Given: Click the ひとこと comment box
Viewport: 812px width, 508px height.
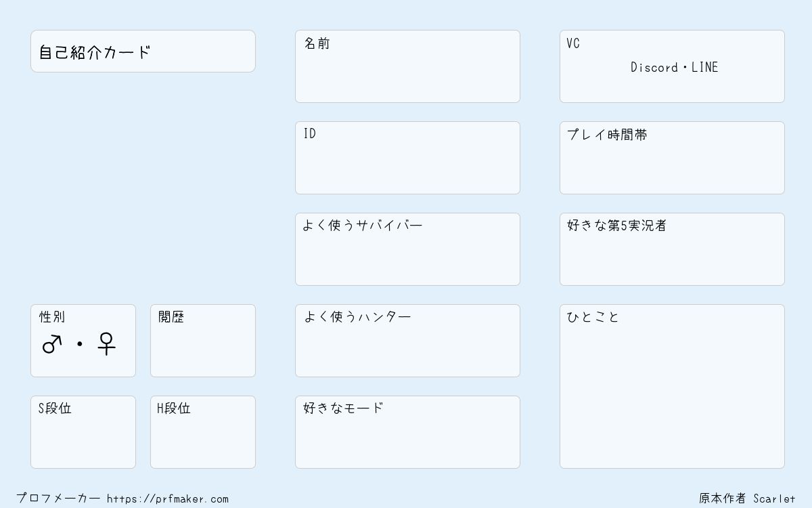Looking at the screenshot, I should point(672,386).
